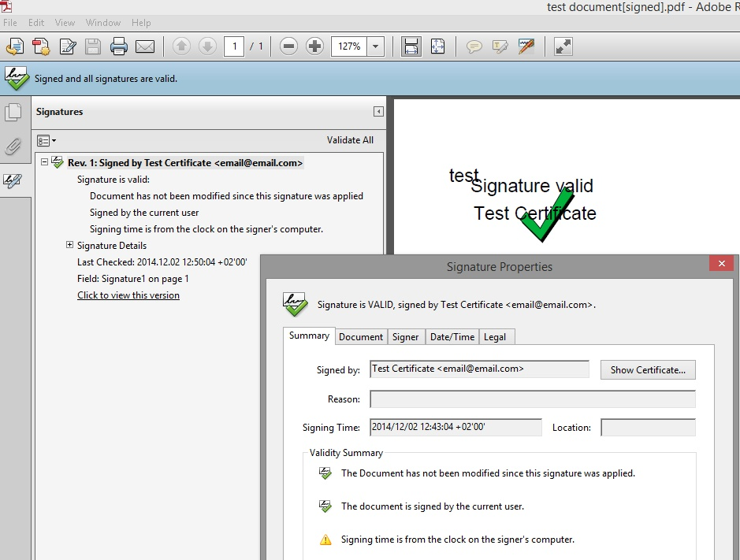Click the Print toolbar icon

coord(118,46)
